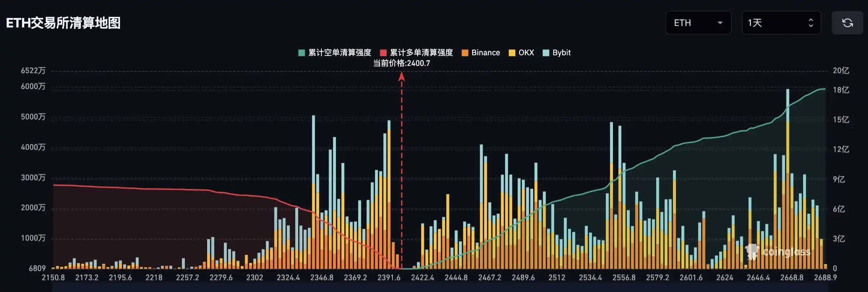Click the green square icon for 累计空单清算强度
868x292 pixels.
[302, 53]
